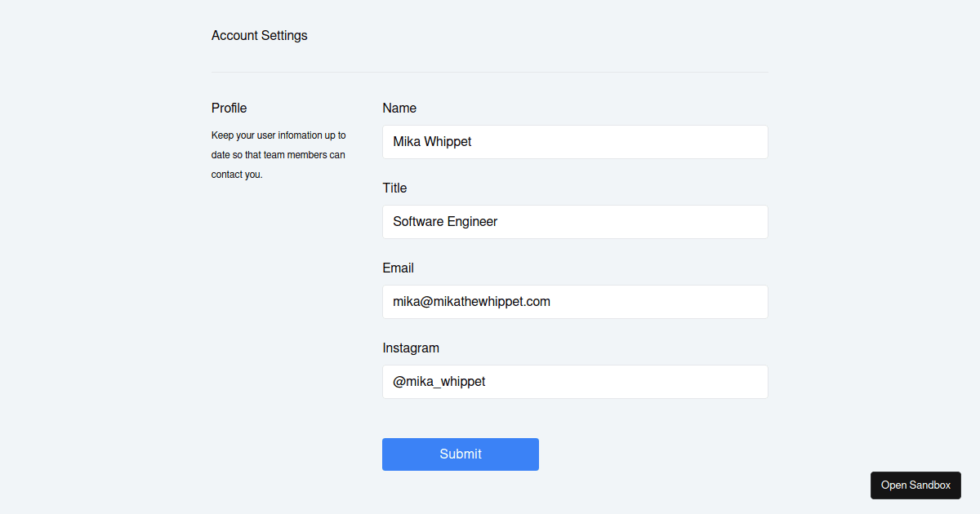Viewport: 980px width, 514px height.
Task: Click the word Engineer in Title field
Action: pos(472,222)
